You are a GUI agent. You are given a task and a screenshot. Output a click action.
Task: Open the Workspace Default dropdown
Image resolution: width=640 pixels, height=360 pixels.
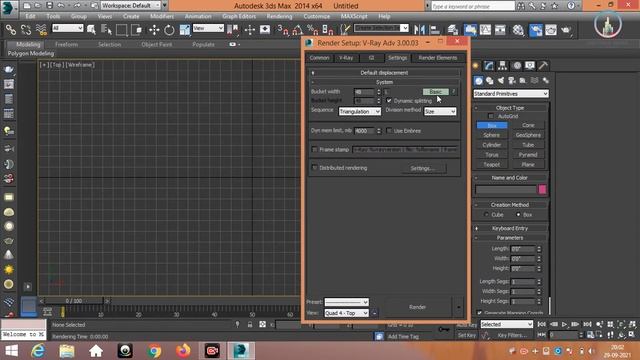tap(131, 6)
